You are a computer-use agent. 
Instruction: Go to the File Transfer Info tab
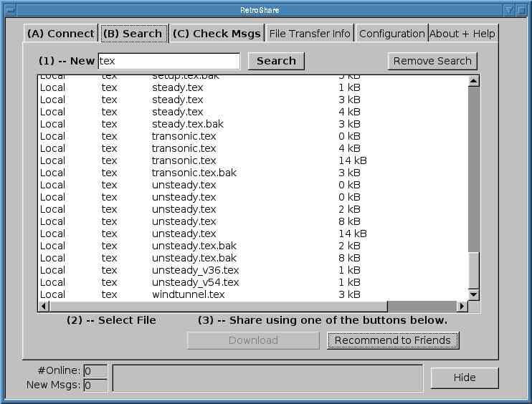310,34
